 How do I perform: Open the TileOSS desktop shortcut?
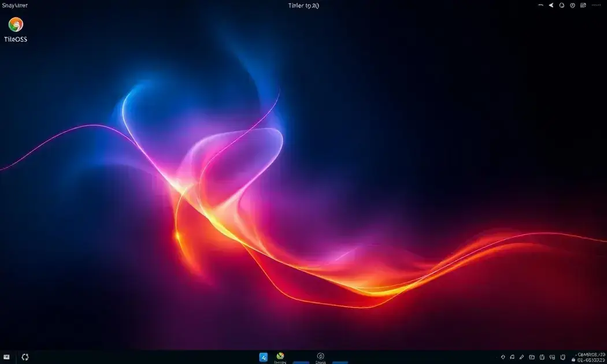click(x=16, y=29)
